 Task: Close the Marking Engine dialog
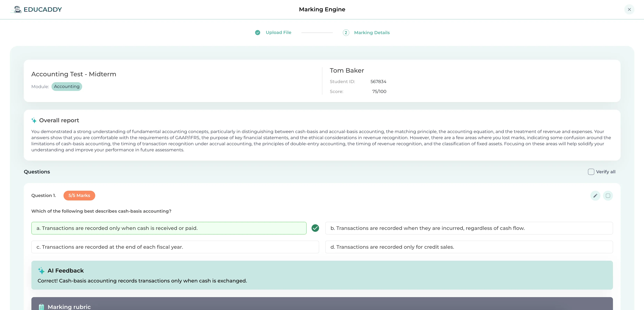click(629, 9)
